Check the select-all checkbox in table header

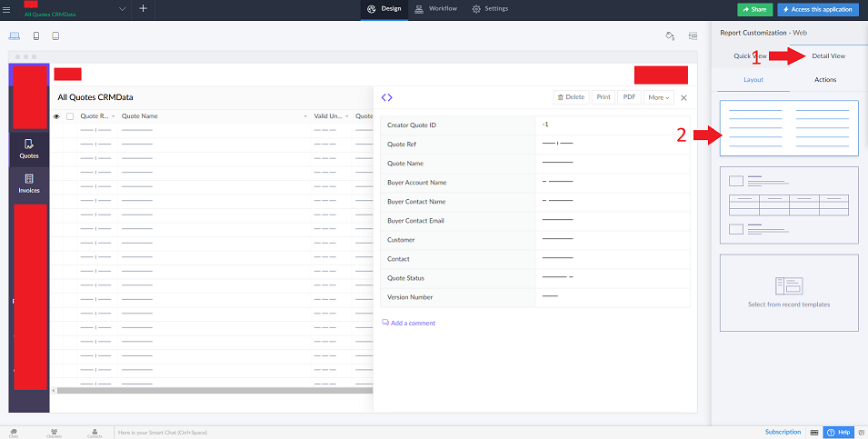coord(70,116)
